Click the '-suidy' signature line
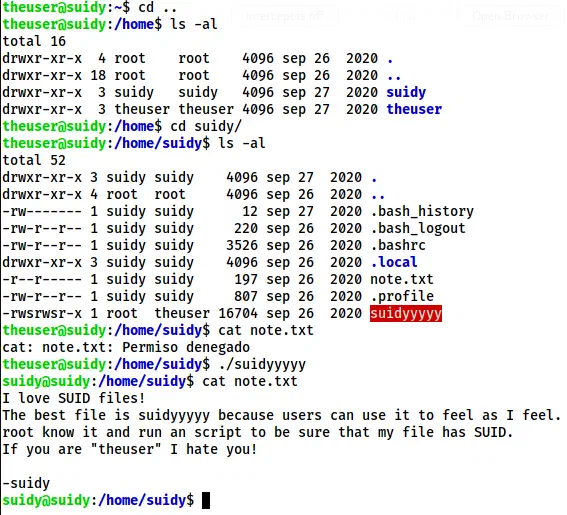This screenshot has width=567, height=515. [x=26, y=483]
